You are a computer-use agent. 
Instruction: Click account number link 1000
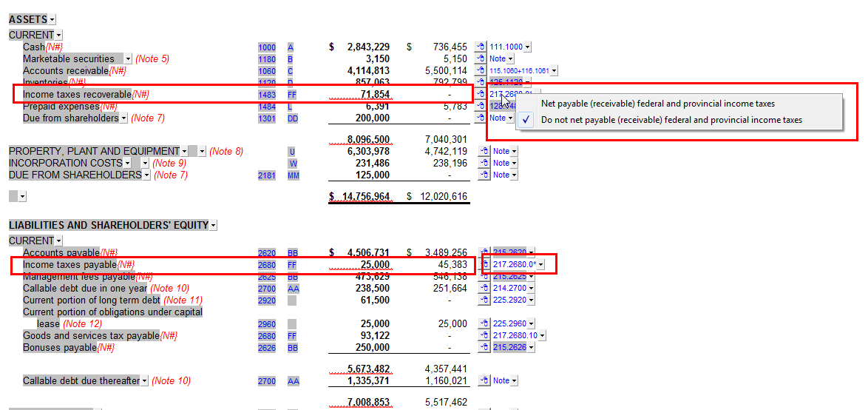click(x=267, y=47)
